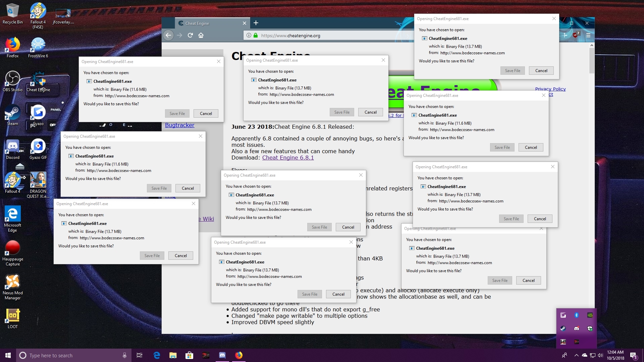Image resolution: width=644 pixels, height=362 pixels.
Task: Click the Firefox reload page icon
Action: coord(190,35)
